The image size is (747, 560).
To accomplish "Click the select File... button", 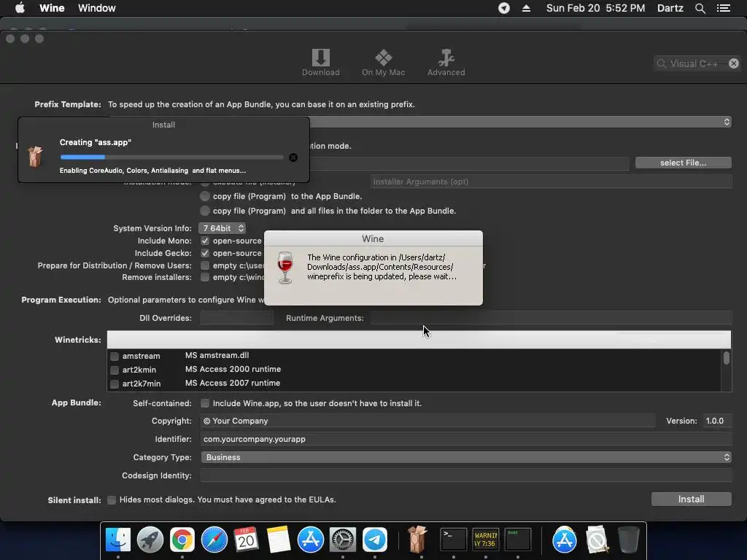I will point(683,163).
